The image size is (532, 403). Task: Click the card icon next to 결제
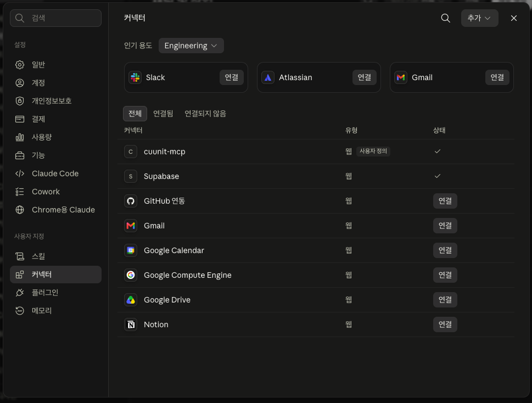pos(20,119)
